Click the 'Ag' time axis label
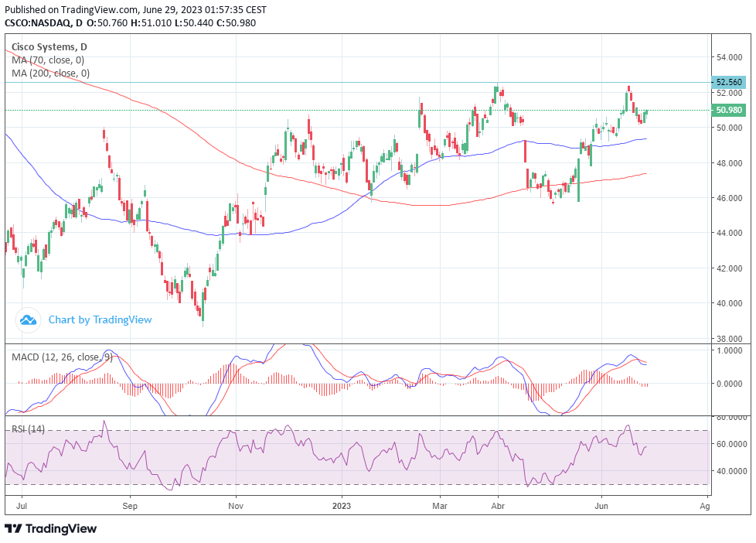This screenshot has width=756, height=543. tap(704, 506)
